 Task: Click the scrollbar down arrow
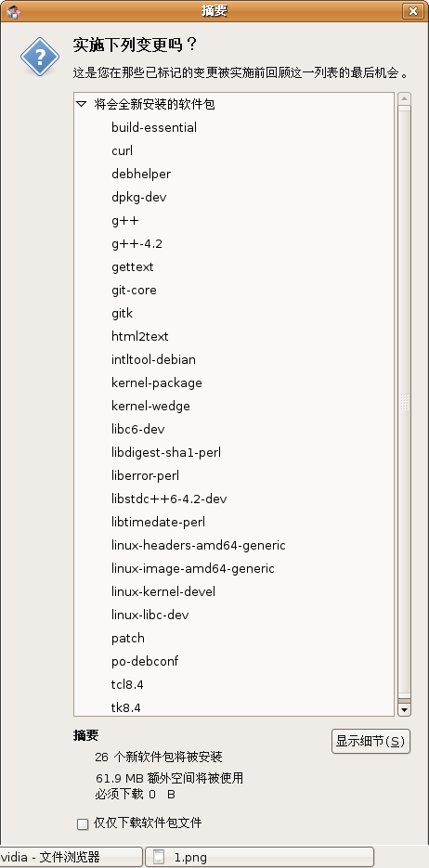404,709
